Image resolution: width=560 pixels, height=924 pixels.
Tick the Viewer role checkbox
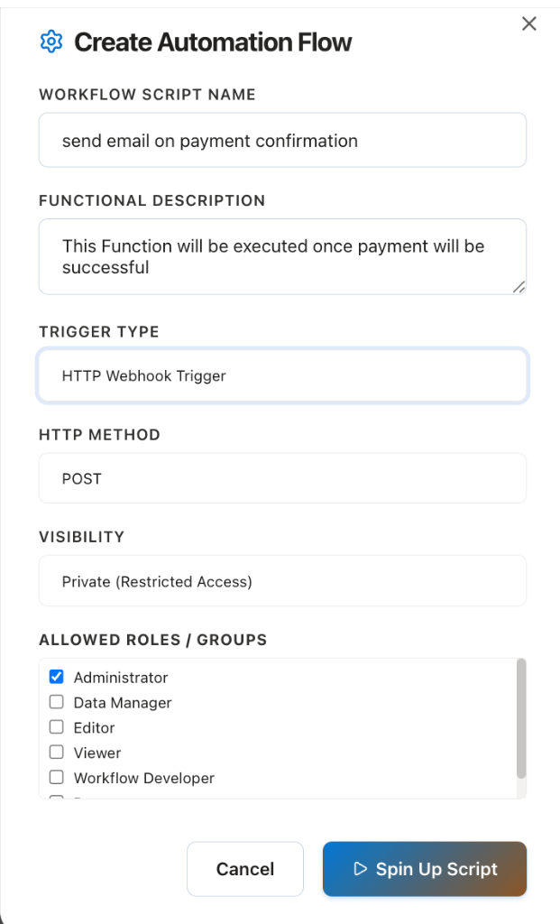pos(57,753)
